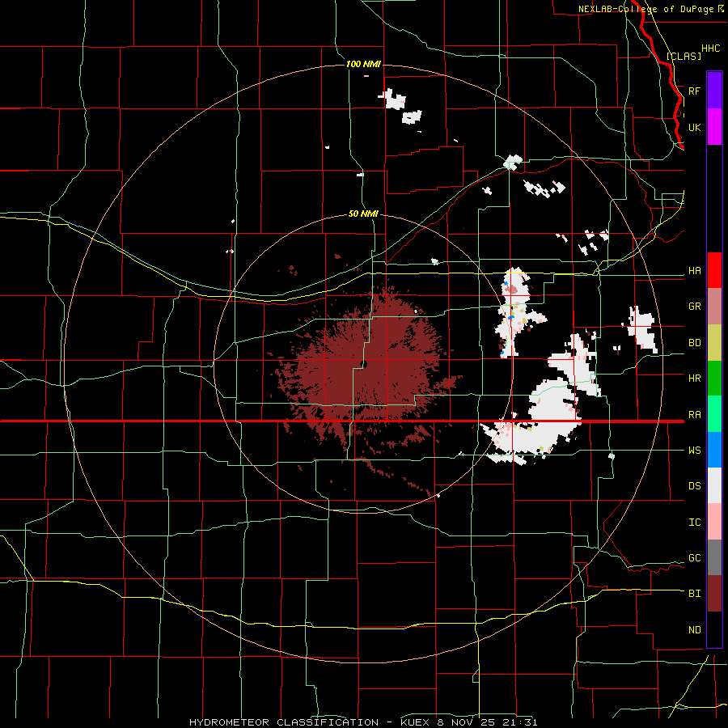
Task: Click the brown BI legend swatch
Action: tap(714, 594)
